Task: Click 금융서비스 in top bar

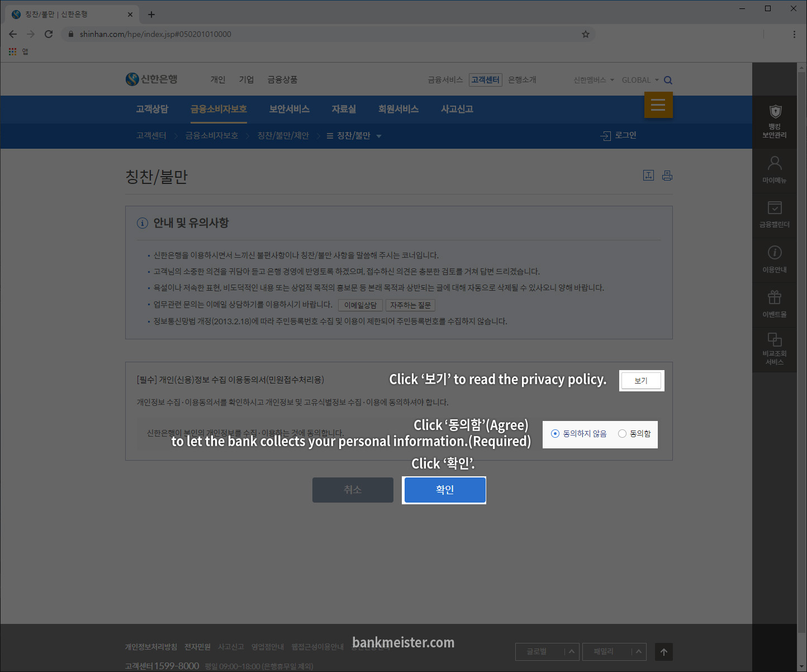Action: [x=445, y=80]
